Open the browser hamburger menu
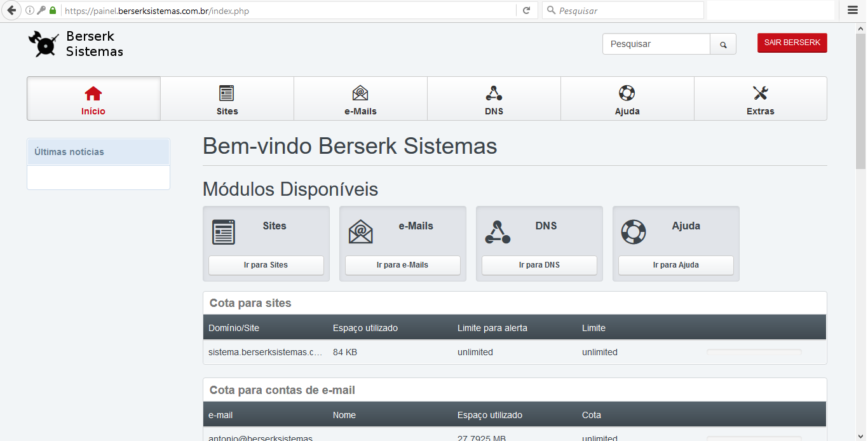The image size is (868, 441). click(x=852, y=10)
